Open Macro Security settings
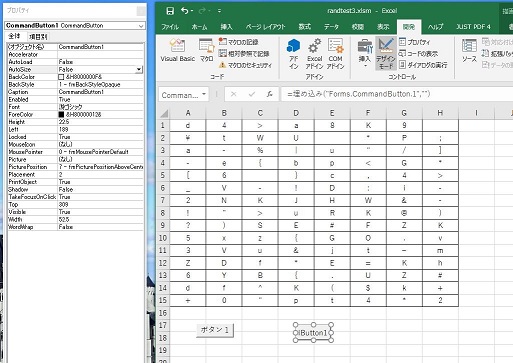513x363 pixels. pos(246,65)
